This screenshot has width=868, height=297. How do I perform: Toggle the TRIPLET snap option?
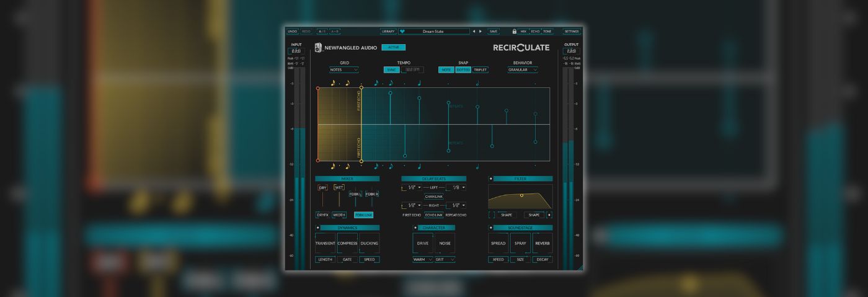tap(480, 70)
